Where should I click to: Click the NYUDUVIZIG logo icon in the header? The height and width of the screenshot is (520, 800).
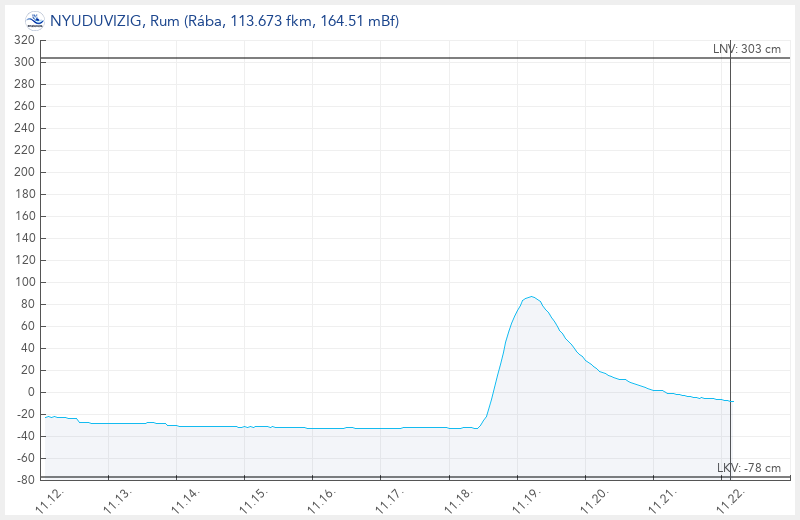(34, 19)
